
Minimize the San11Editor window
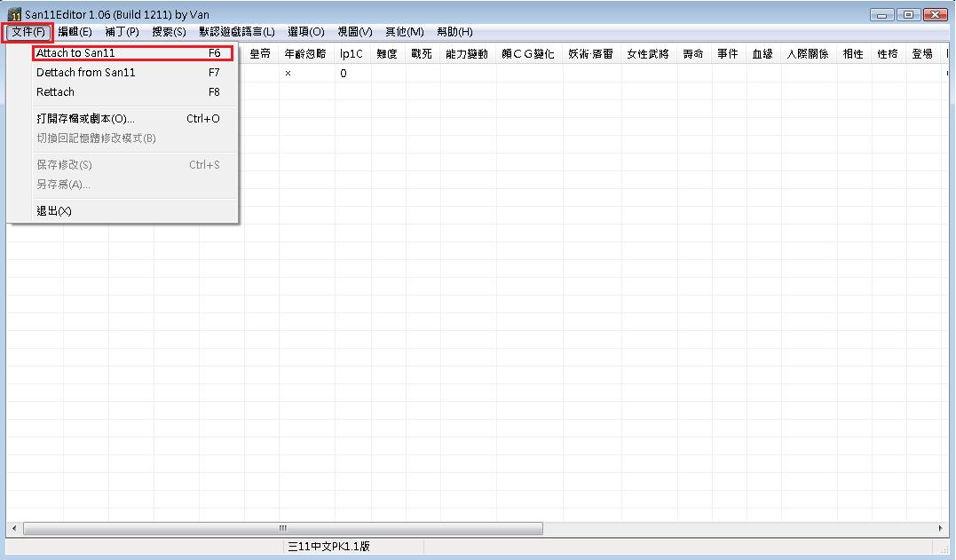(882, 14)
